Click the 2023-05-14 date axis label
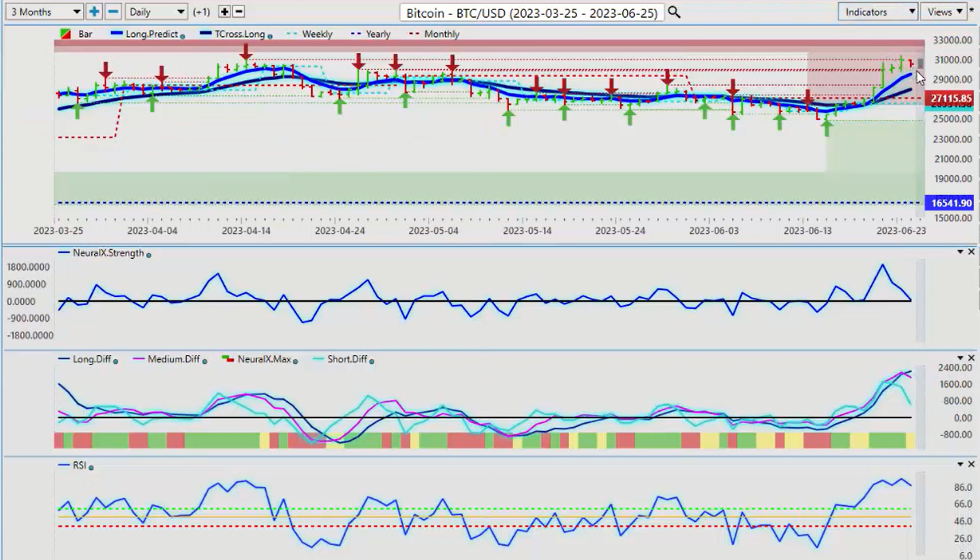Image resolution: width=980 pixels, height=560 pixels. [527, 231]
